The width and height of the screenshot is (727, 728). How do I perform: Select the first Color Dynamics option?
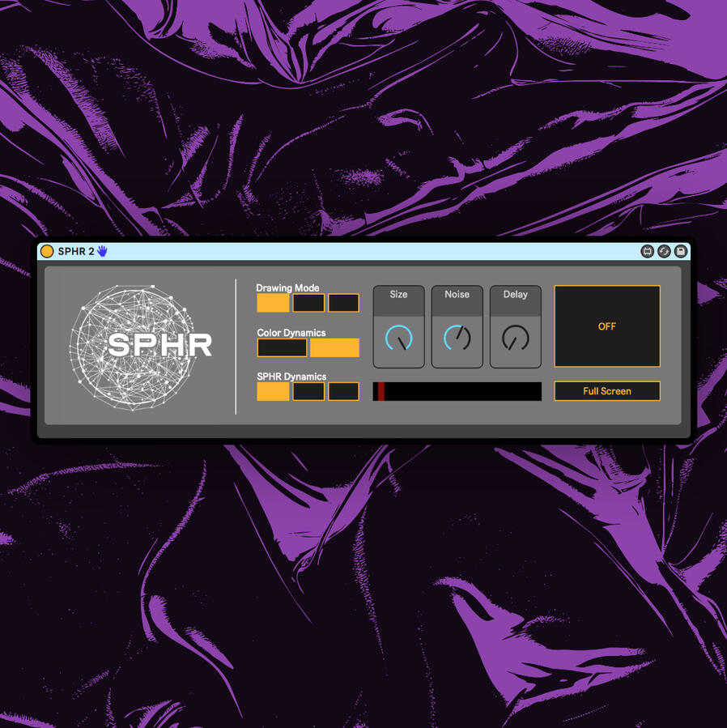tap(282, 347)
